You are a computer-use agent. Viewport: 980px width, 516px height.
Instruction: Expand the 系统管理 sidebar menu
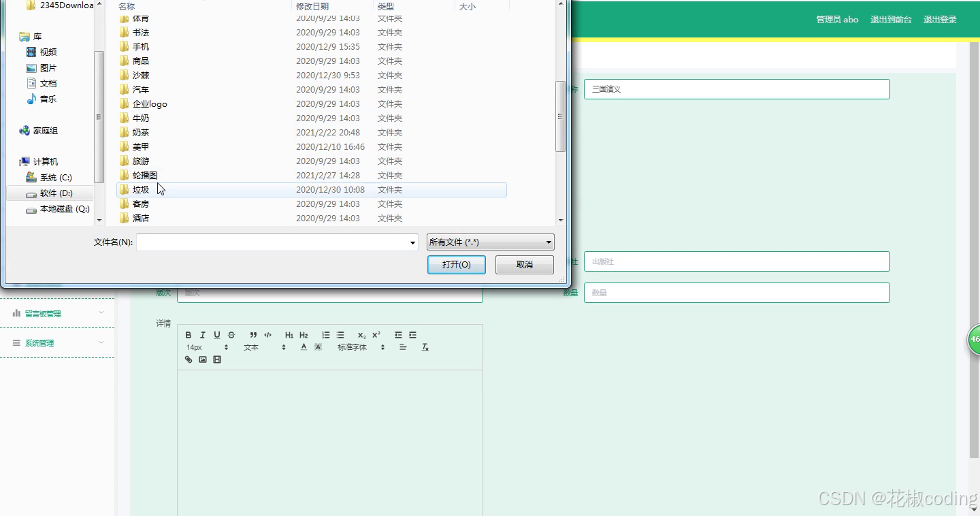tap(57, 343)
